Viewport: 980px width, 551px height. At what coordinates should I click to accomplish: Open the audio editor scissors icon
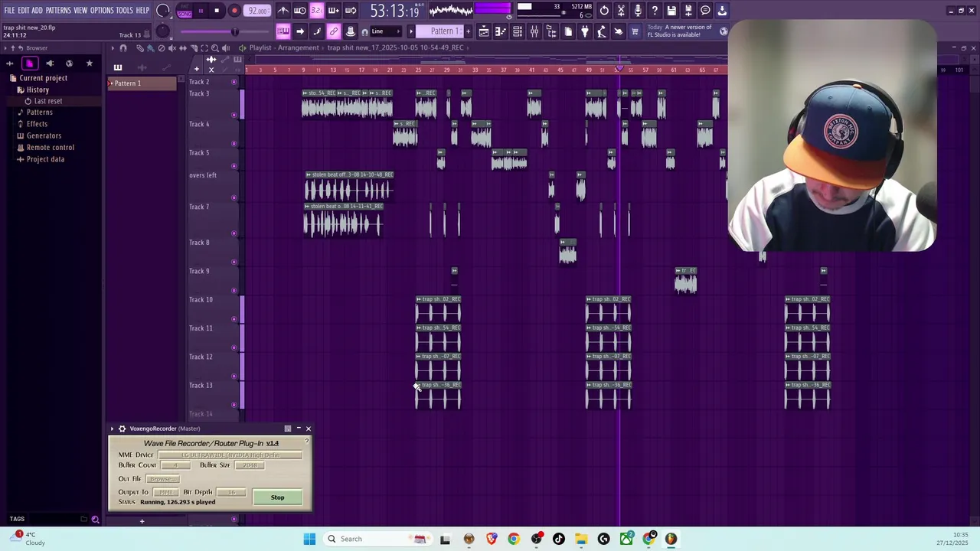coord(621,11)
